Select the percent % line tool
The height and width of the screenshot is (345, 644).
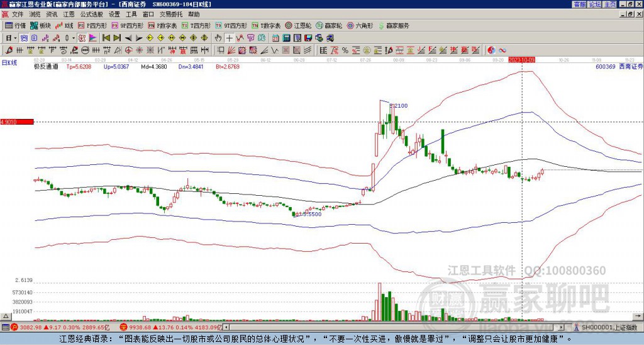345,50
